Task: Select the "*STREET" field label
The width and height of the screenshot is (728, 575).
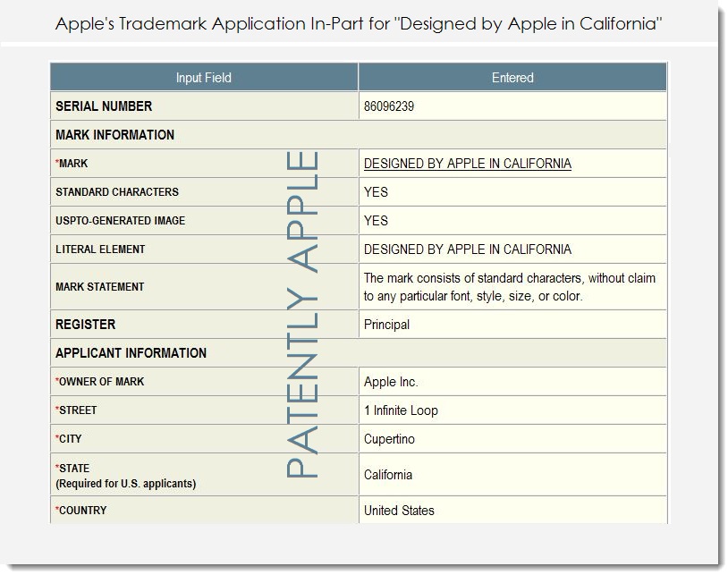Action: [x=76, y=410]
